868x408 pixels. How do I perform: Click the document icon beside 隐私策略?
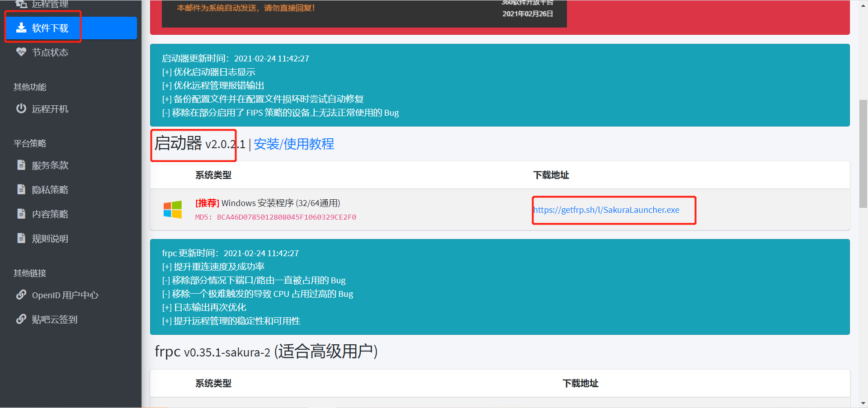[21, 189]
